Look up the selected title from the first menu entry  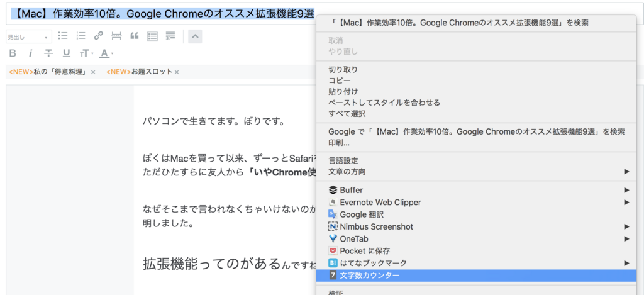tap(476, 23)
